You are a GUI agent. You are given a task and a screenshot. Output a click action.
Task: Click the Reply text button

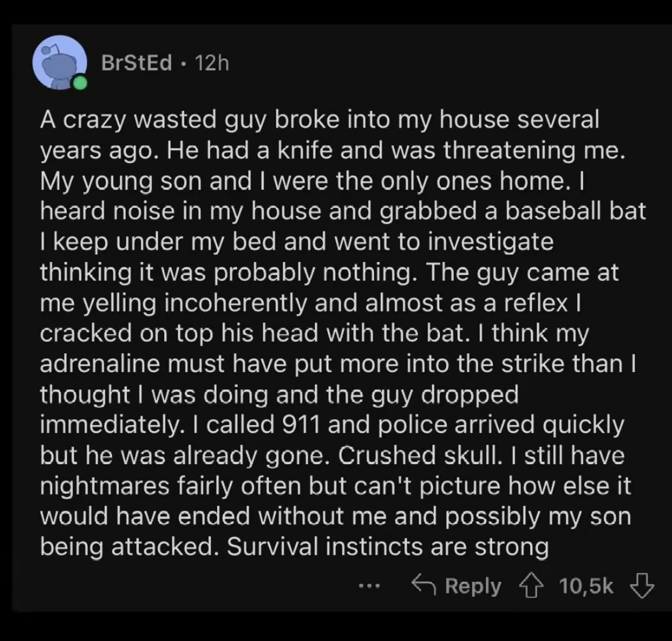[473, 586]
